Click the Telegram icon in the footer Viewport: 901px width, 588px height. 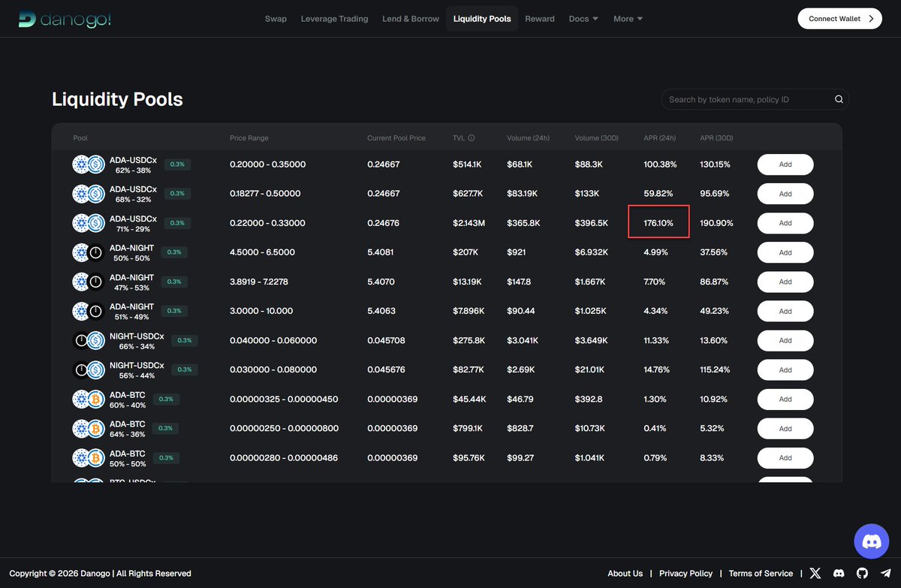click(885, 573)
